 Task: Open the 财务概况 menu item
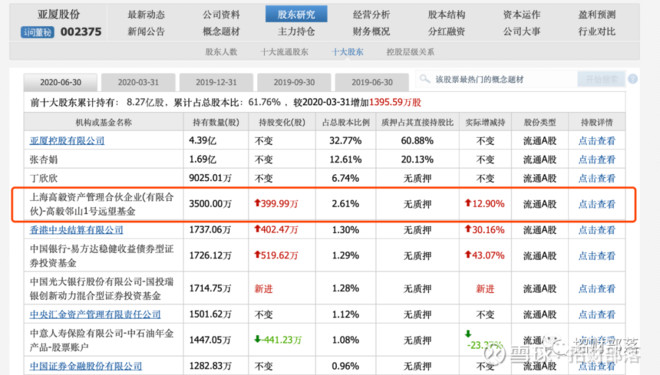click(x=371, y=32)
